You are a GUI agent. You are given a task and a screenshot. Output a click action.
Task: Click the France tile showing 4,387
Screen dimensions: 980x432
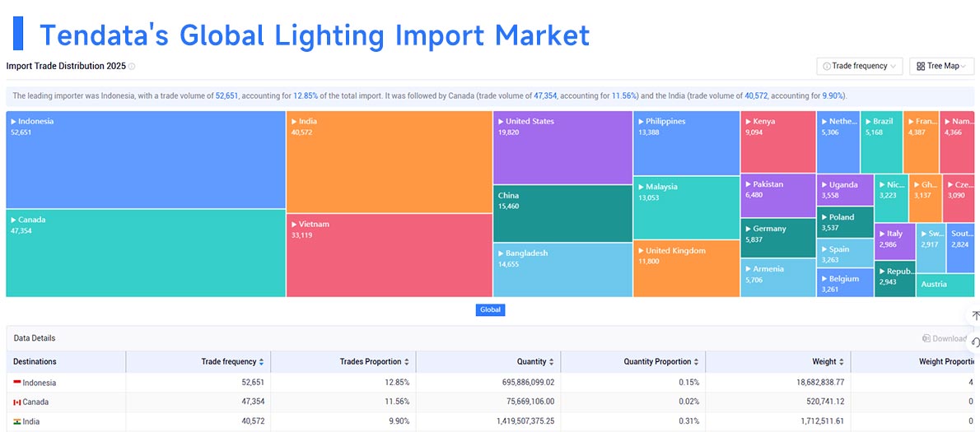(x=922, y=142)
